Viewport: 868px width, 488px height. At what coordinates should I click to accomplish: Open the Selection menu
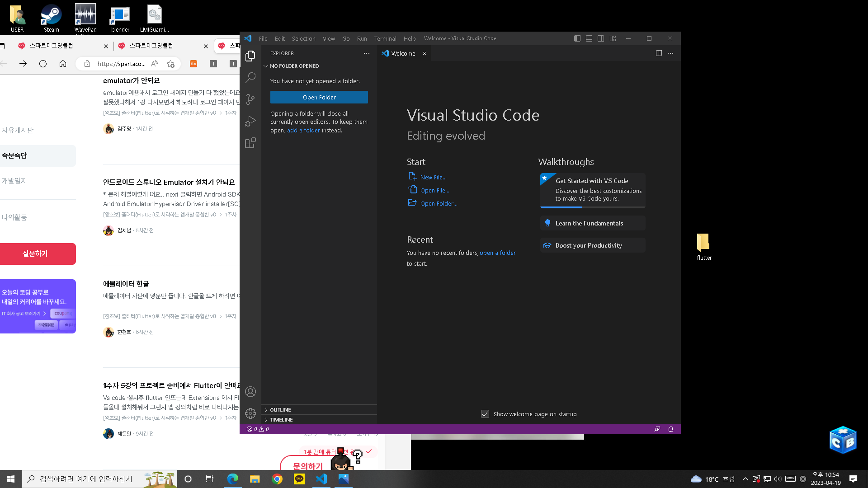click(x=304, y=38)
